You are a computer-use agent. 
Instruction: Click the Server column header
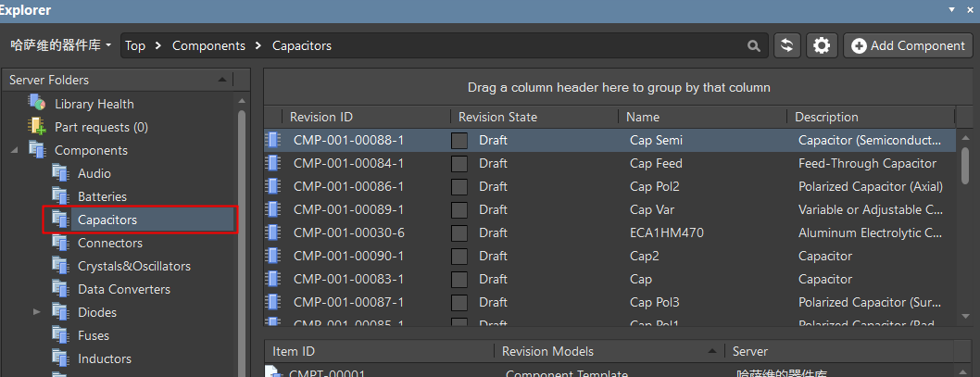840,351
